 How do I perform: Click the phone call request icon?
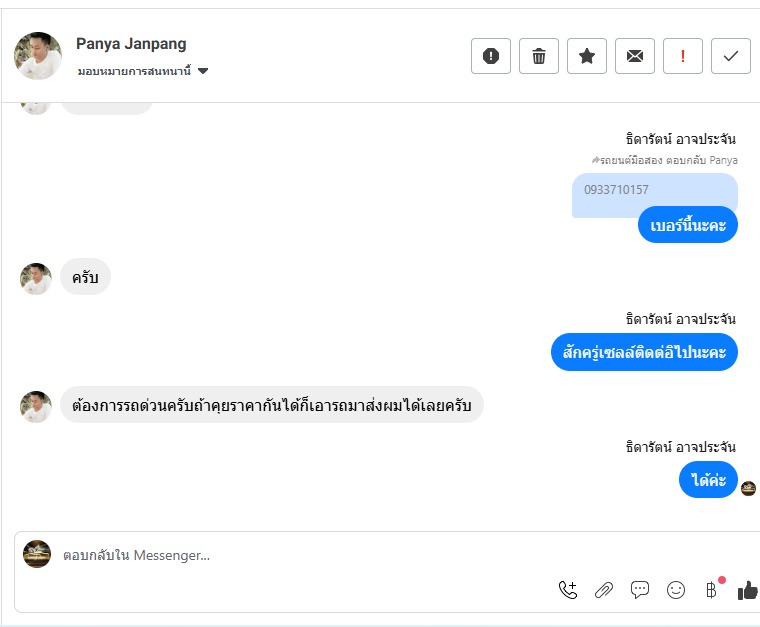568,590
